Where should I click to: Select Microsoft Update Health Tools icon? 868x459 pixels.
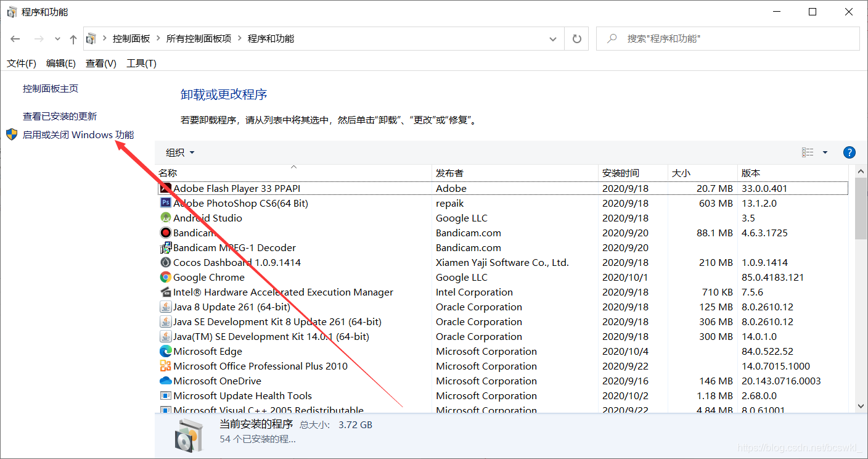point(165,395)
